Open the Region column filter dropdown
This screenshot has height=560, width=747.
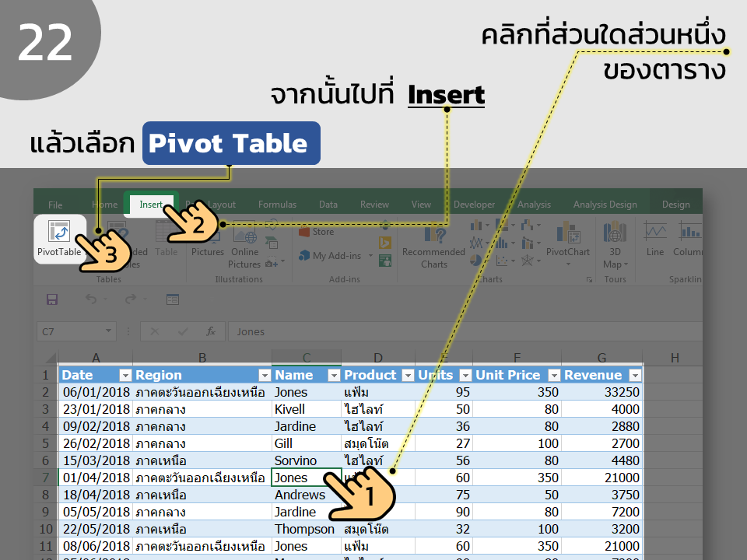(x=265, y=375)
